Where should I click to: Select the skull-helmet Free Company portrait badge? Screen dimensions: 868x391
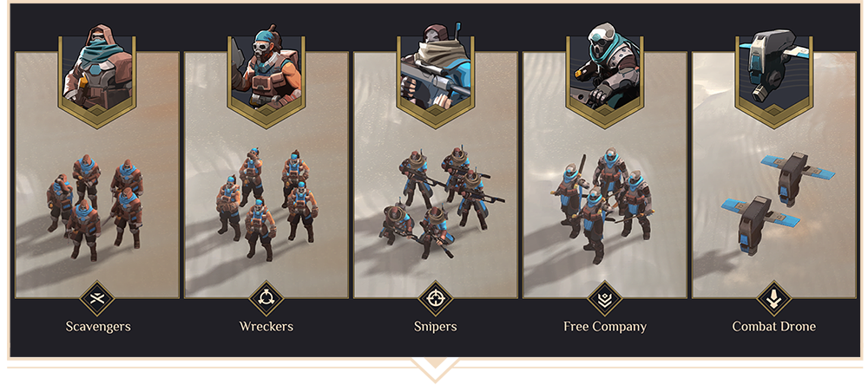coord(604,75)
